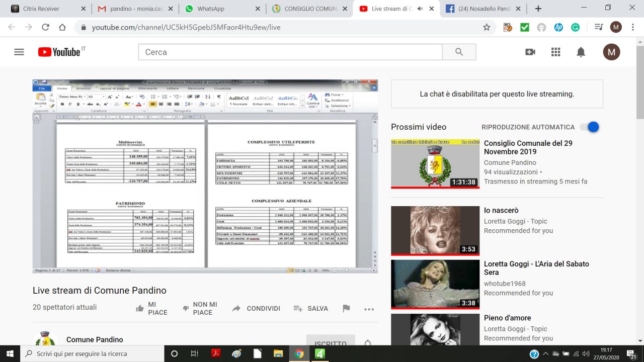Open Cortana circle on taskbar
644x362 pixels.
coord(174,354)
